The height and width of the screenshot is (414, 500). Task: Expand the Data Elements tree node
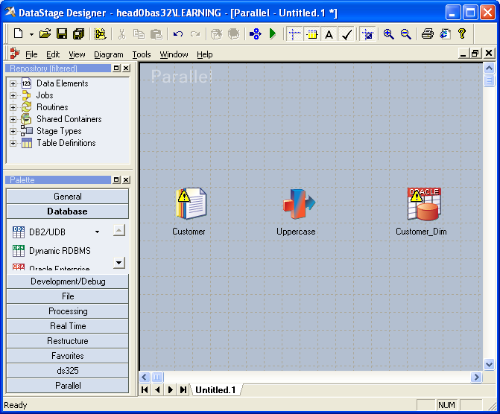(x=13, y=84)
